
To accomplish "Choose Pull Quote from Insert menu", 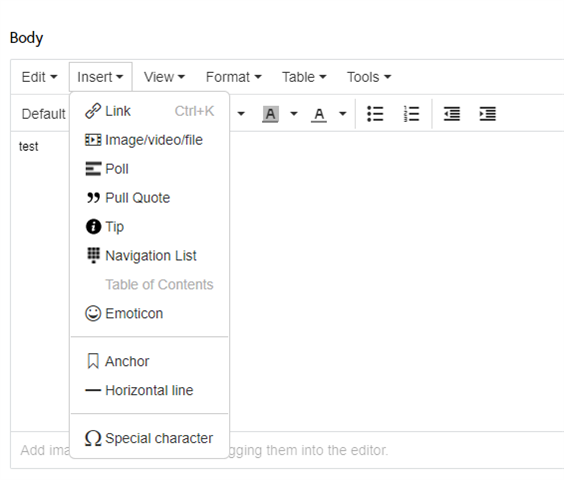I will 150,198.
